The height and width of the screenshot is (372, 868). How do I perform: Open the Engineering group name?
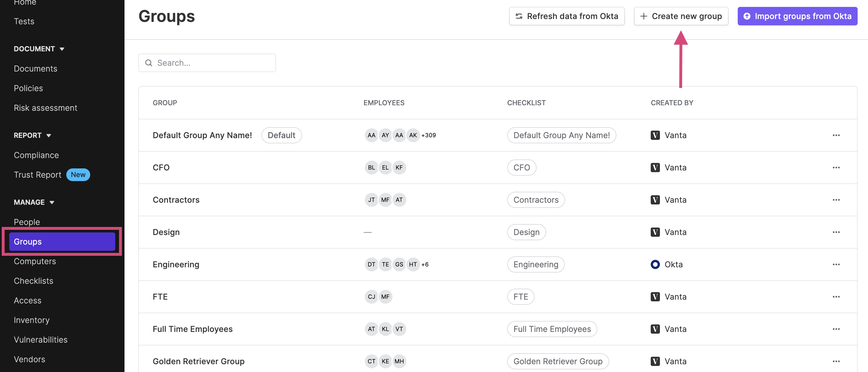coord(176,264)
